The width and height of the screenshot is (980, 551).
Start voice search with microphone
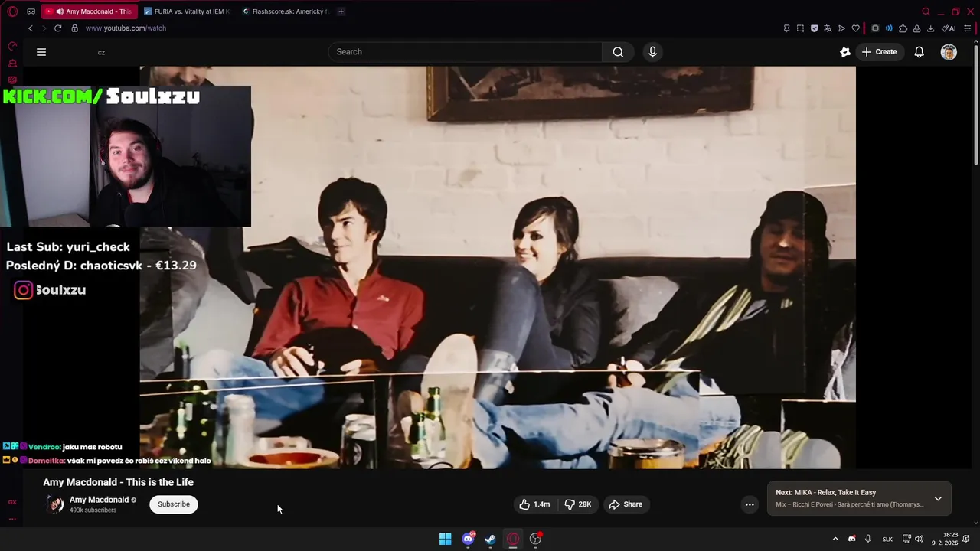652,52
